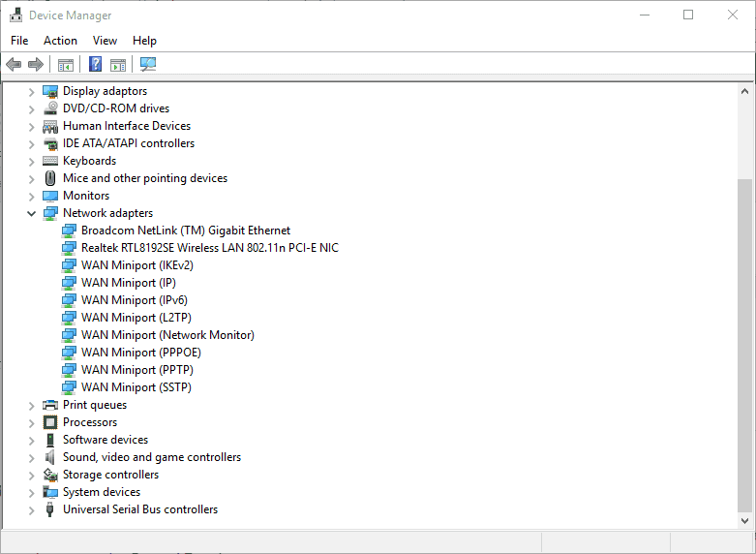Expand the DVD/CD-ROM drives node
Screen dimensions: 756x554
[x=31, y=109]
